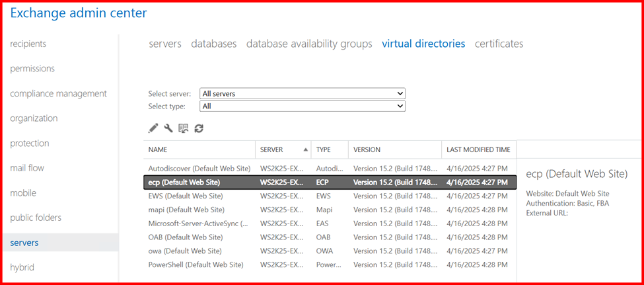Open public folders section
The image size is (644, 285).
(36, 218)
